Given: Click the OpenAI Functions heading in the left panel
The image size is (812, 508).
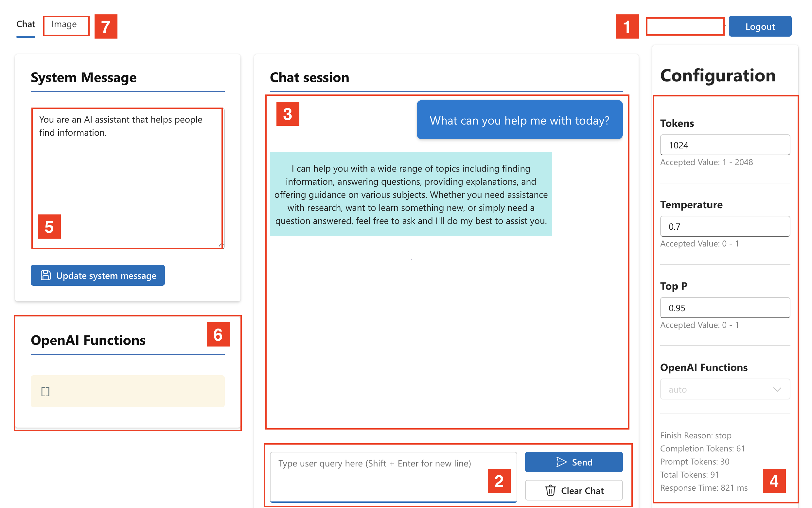Looking at the screenshot, I should 88,340.
